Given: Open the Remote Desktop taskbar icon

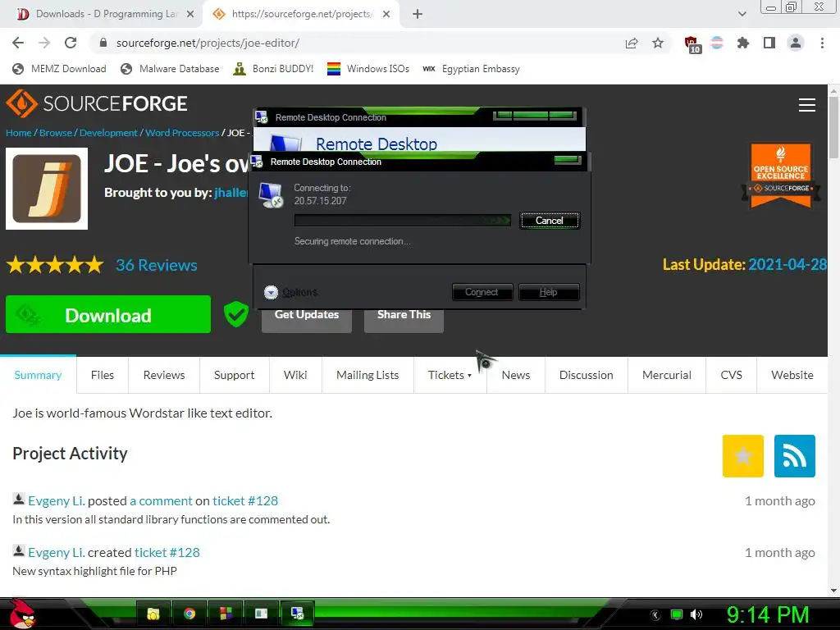Looking at the screenshot, I should coord(297,614).
